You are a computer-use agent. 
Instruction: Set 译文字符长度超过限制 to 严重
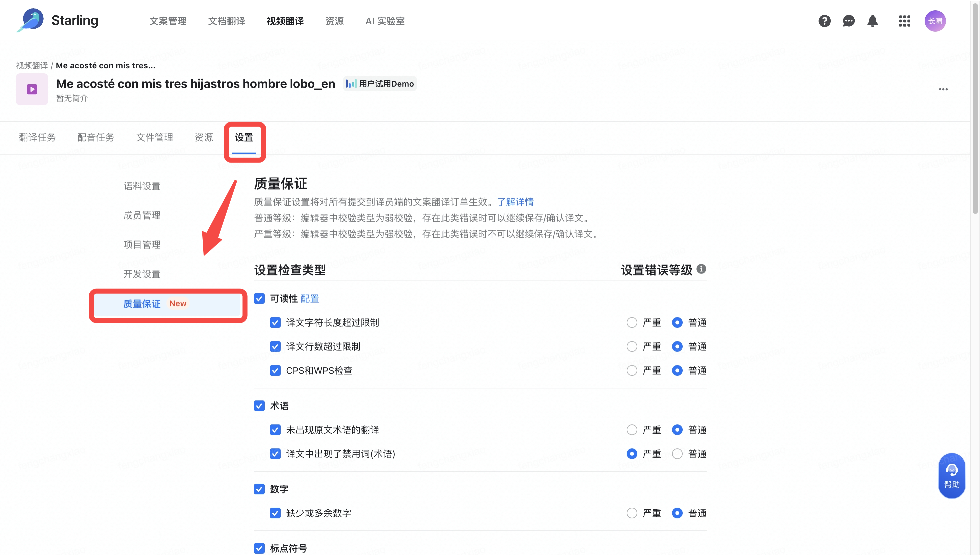[x=632, y=322]
